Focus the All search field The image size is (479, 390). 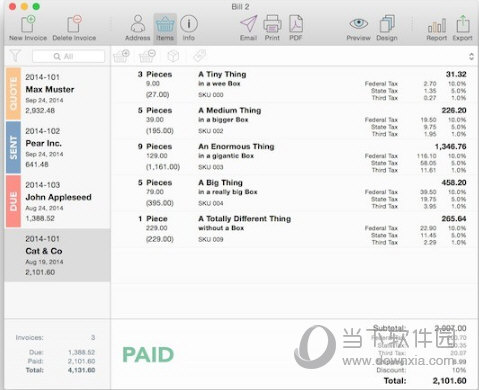[68, 56]
